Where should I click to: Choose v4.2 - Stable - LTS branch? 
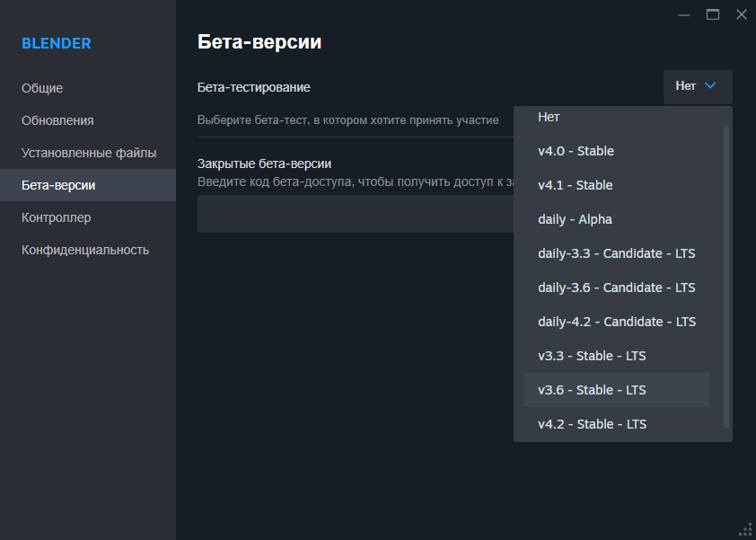pyautogui.click(x=592, y=424)
